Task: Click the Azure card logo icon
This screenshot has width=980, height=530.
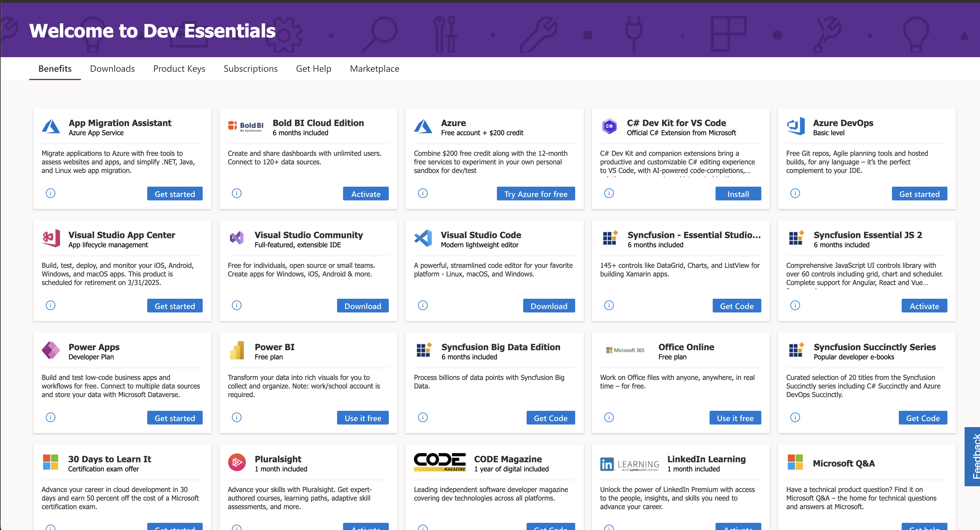Action: coord(423,126)
